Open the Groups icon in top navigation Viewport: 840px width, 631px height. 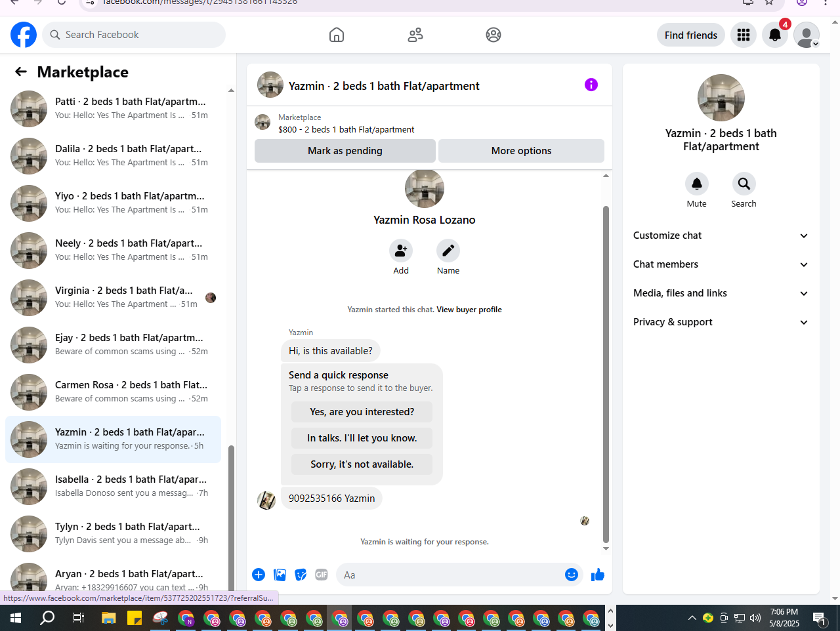pyautogui.click(x=493, y=35)
